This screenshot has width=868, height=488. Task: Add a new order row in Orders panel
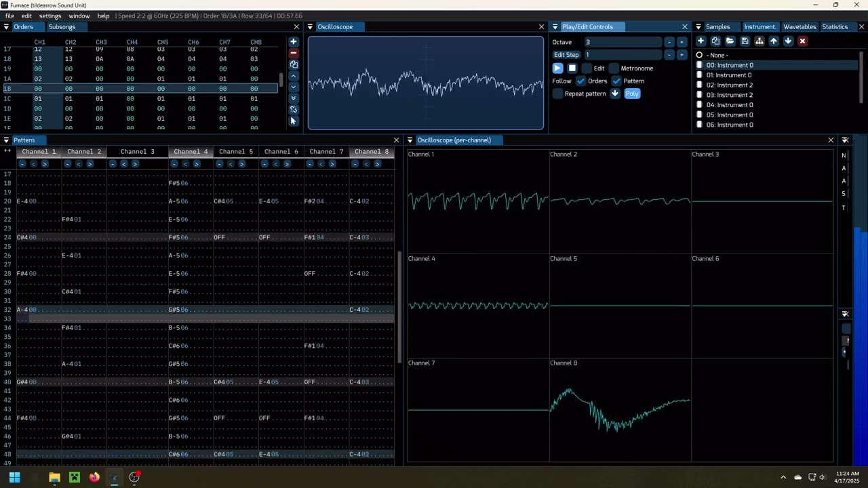click(294, 42)
